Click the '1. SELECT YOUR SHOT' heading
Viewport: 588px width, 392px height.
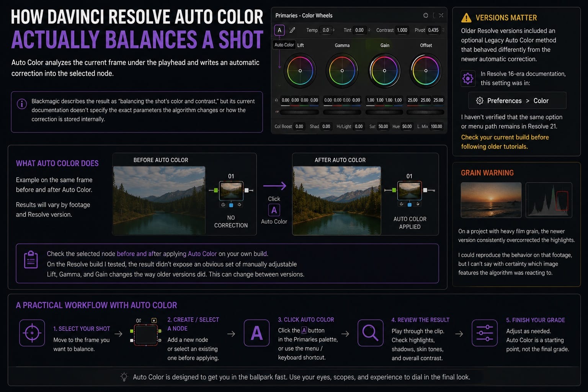[82, 329]
